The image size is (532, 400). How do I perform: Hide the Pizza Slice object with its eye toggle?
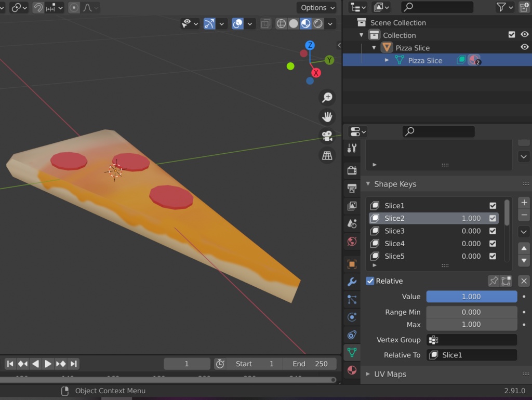pos(524,46)
